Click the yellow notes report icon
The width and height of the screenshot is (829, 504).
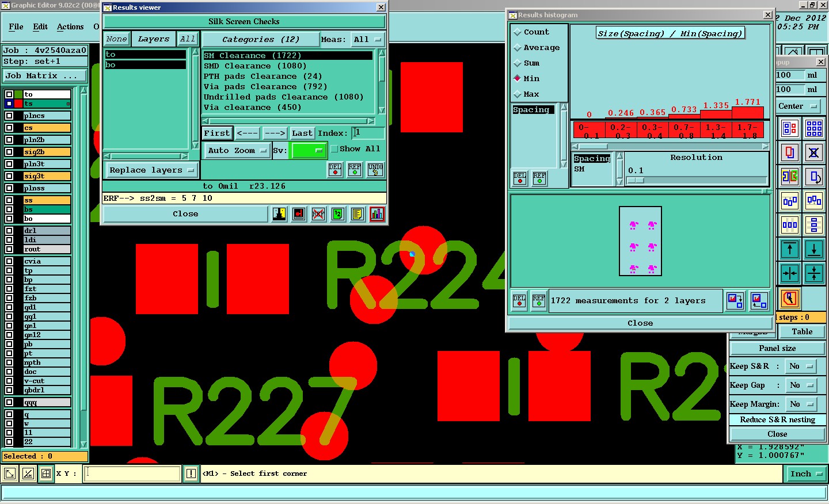(358, 214)
